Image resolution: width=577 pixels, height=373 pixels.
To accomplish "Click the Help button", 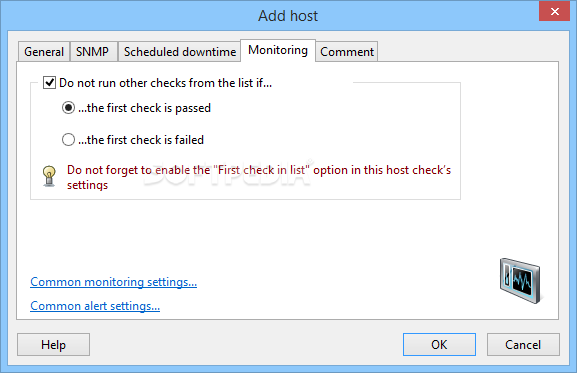I will [x=53, y=345].
